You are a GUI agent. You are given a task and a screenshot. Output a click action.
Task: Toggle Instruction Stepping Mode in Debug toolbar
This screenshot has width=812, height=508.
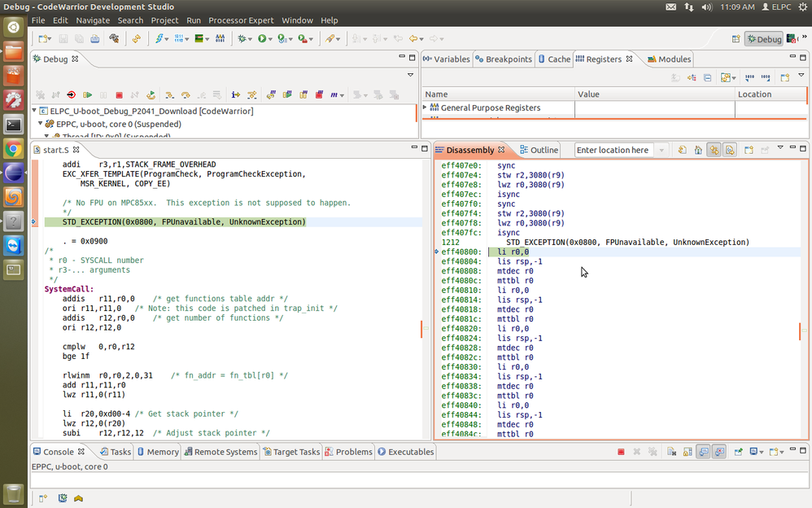click(236, 95)
